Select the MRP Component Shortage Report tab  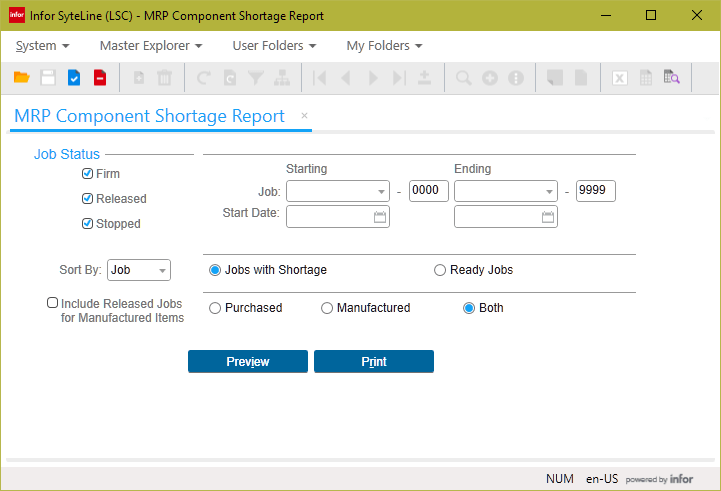coord(149,116)
